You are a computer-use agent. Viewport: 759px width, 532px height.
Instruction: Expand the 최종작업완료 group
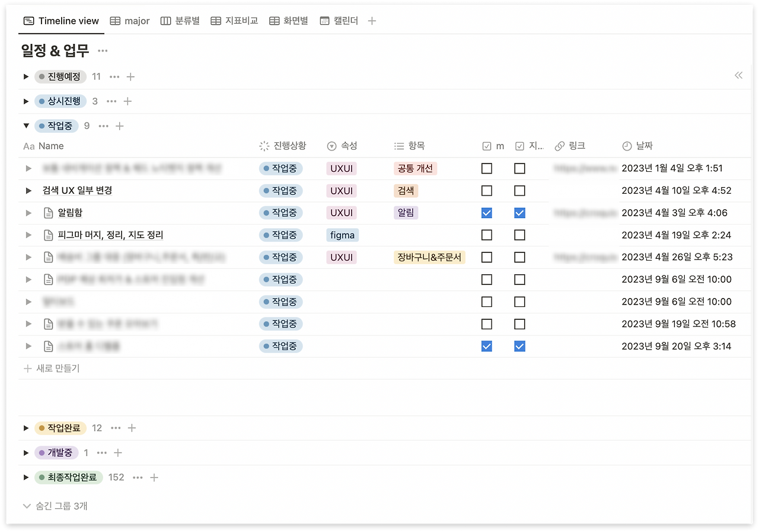(x=26, y=477)
